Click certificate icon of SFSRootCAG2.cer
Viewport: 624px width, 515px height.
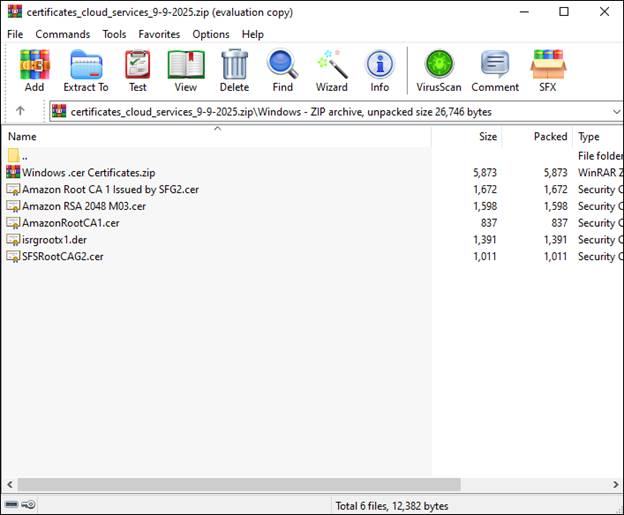(x=13, y=256)
